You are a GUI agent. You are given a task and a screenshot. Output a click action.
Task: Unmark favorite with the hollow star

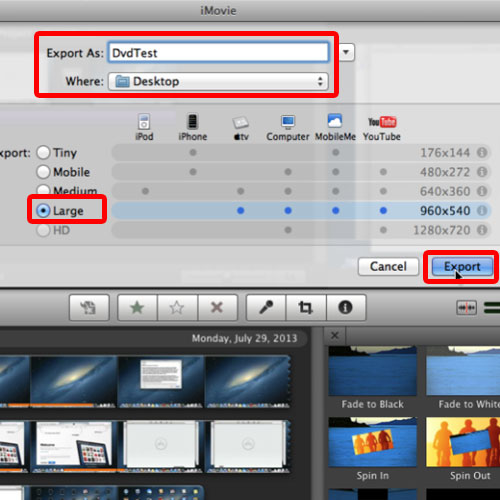177,307
